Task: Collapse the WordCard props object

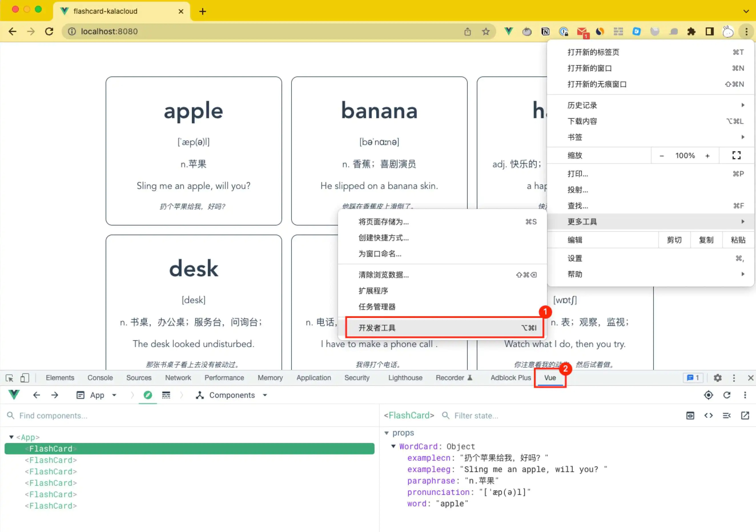Action: coord(394,446)
